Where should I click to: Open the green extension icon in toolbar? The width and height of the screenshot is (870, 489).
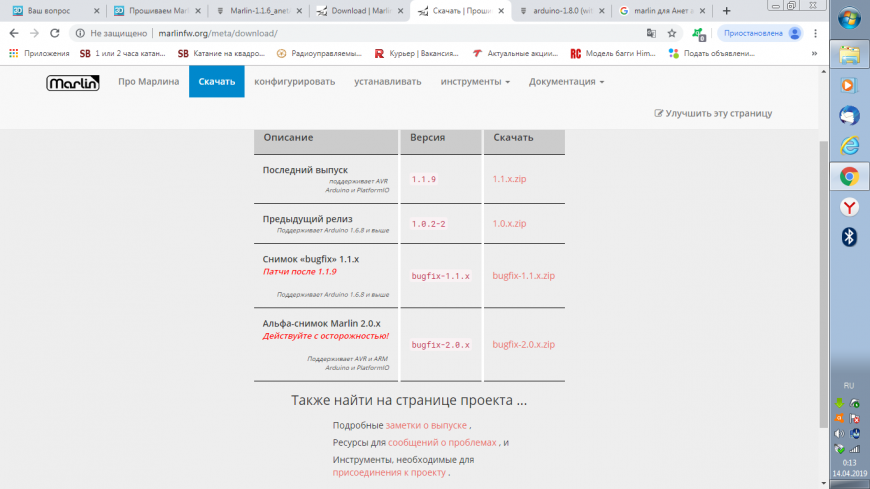pyautogui.click(x=699, y=34)
